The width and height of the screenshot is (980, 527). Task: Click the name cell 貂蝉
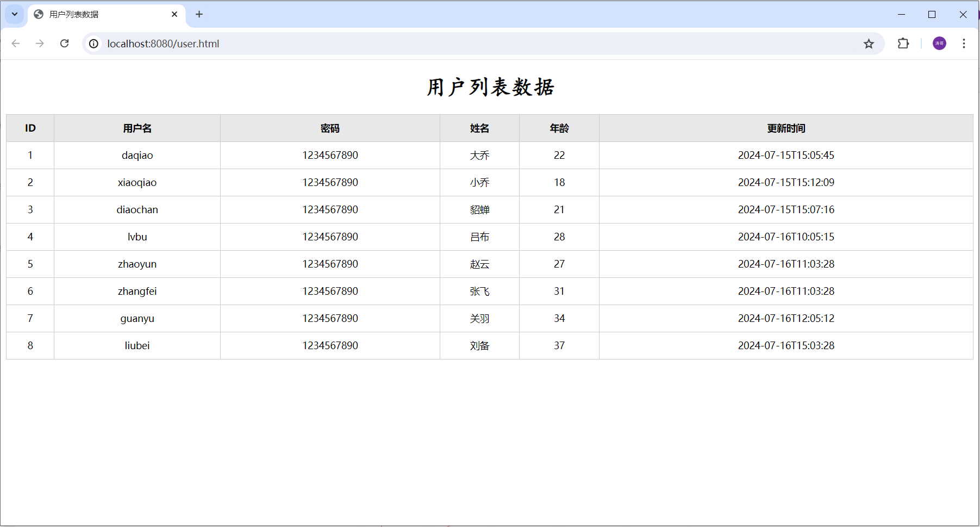(x=480, y=210)
